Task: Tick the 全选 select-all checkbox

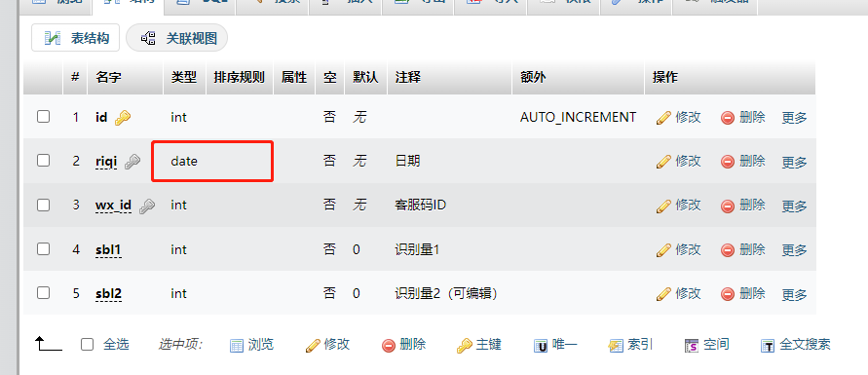Action: [x=88, y=345]
